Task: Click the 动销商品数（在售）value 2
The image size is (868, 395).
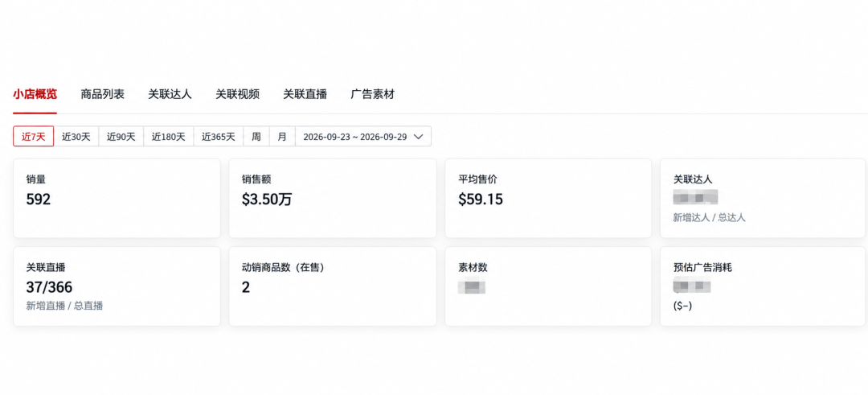Action: (x=246, y=287)
